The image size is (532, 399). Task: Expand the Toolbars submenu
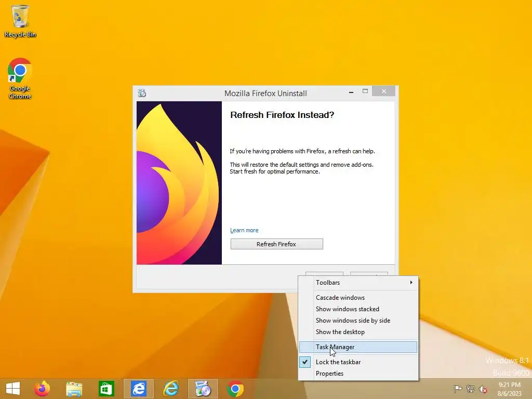358,282
